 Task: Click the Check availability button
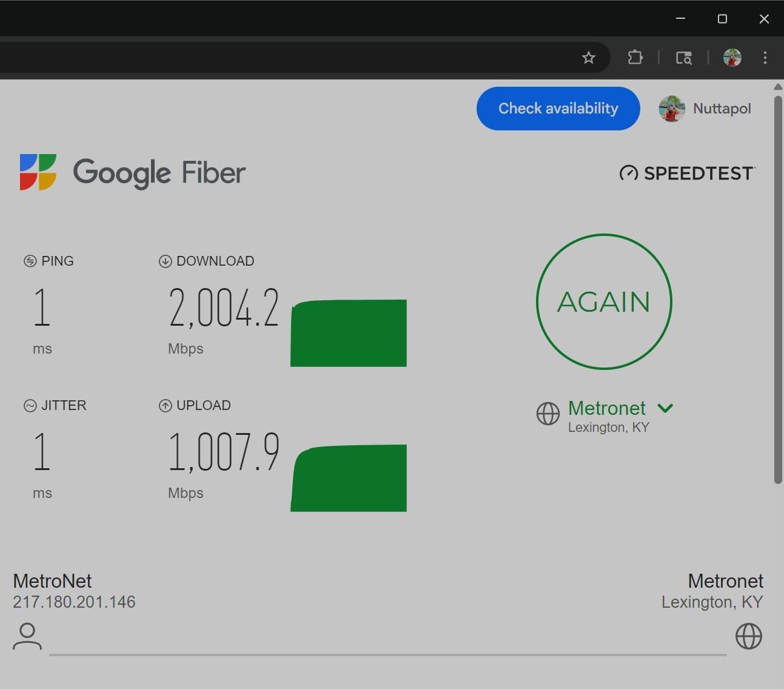pos(558,109)
